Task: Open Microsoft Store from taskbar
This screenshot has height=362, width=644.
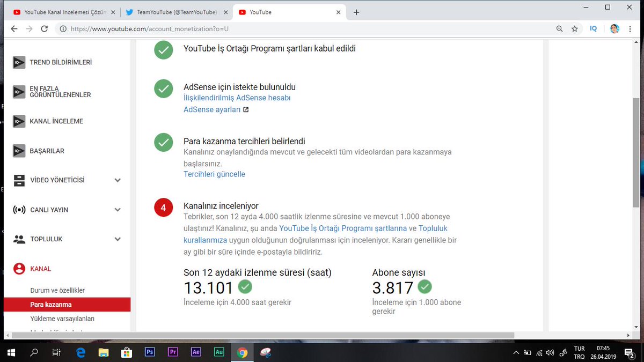Action: tap(127, 352)
